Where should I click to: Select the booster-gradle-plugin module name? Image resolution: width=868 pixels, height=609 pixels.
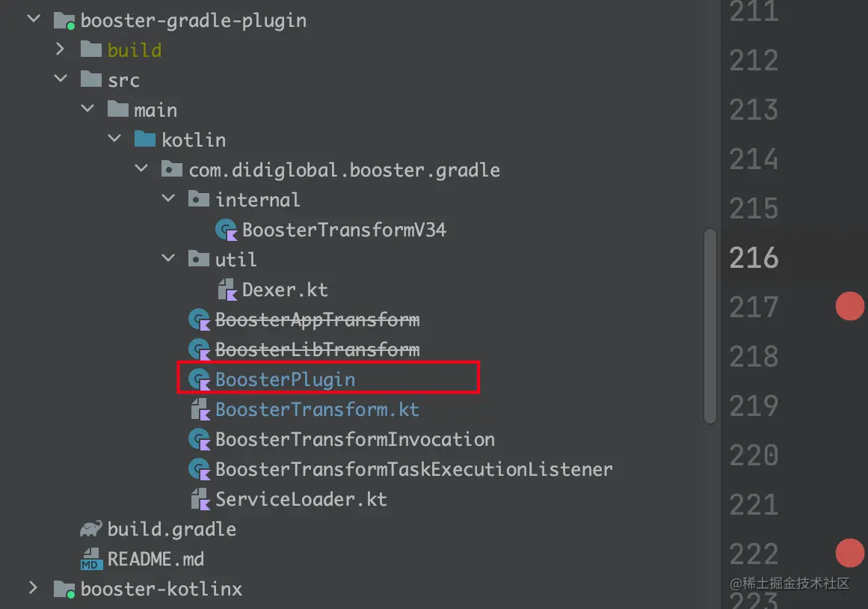[x=193, y=20]
